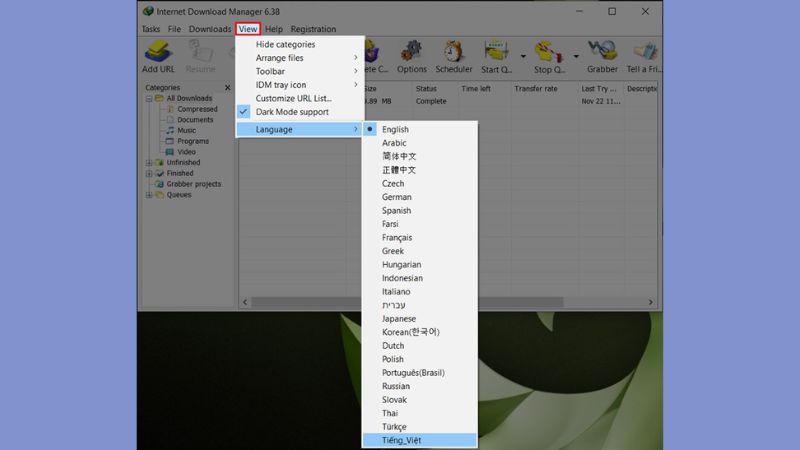Click the View menu
Screen dimensions: 800x450
pos(248,29)
